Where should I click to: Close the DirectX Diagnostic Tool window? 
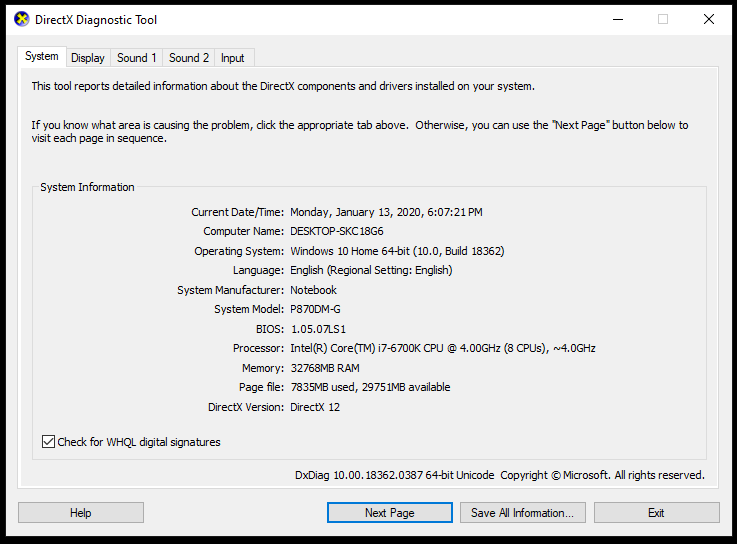(x=708, y=19)
